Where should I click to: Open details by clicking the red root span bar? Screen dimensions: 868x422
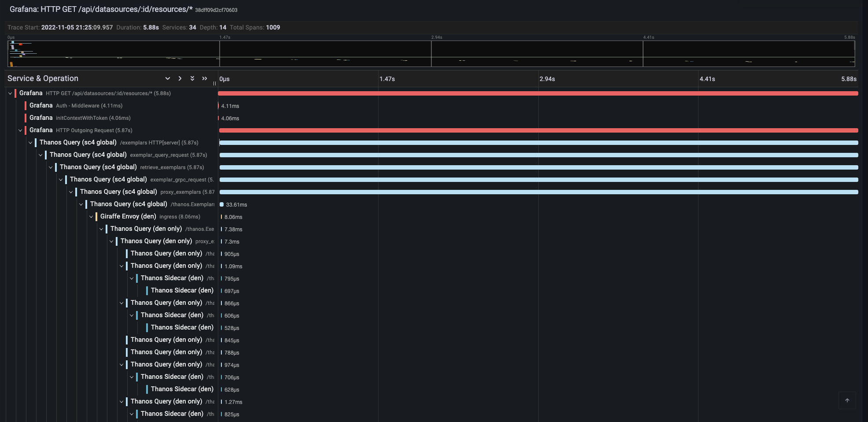pyautogui.click(x=528, y=93)
